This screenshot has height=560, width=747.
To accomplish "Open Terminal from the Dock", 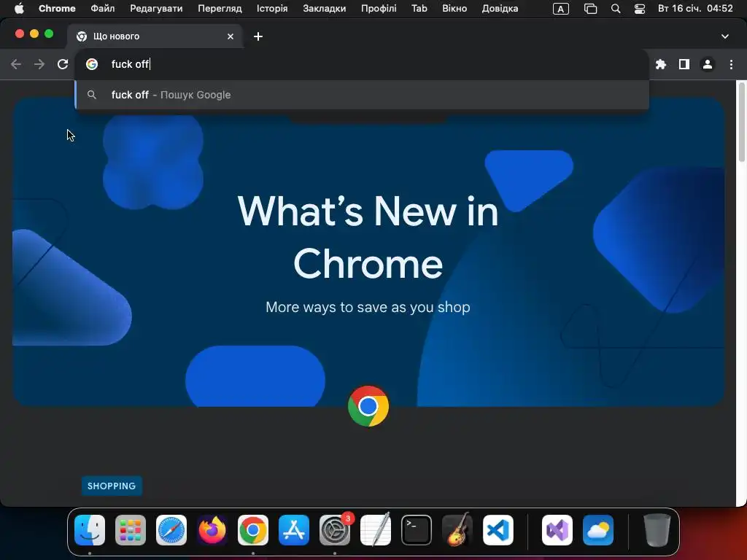I will 417,530.
